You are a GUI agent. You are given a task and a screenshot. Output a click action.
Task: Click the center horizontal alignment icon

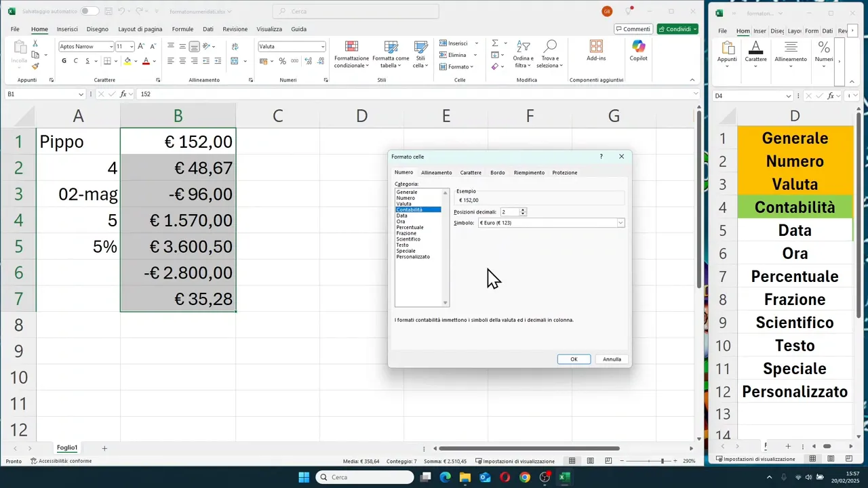click(x=182, y=61)
